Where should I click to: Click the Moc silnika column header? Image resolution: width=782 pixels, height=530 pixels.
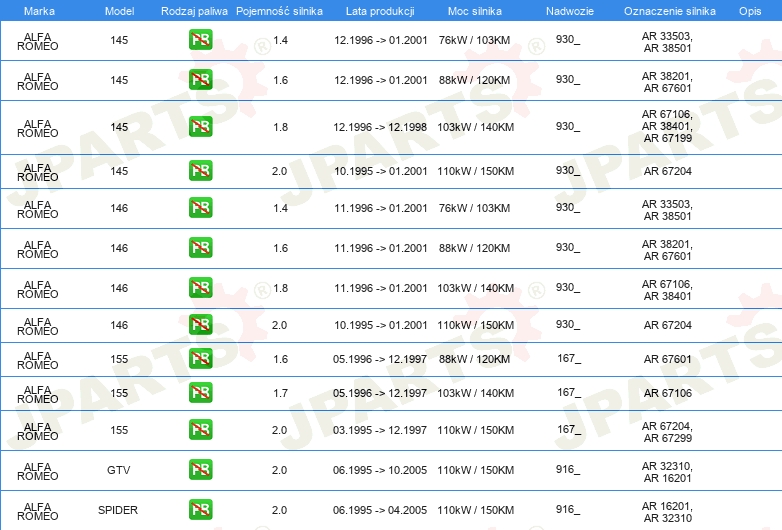coord(475,11)
